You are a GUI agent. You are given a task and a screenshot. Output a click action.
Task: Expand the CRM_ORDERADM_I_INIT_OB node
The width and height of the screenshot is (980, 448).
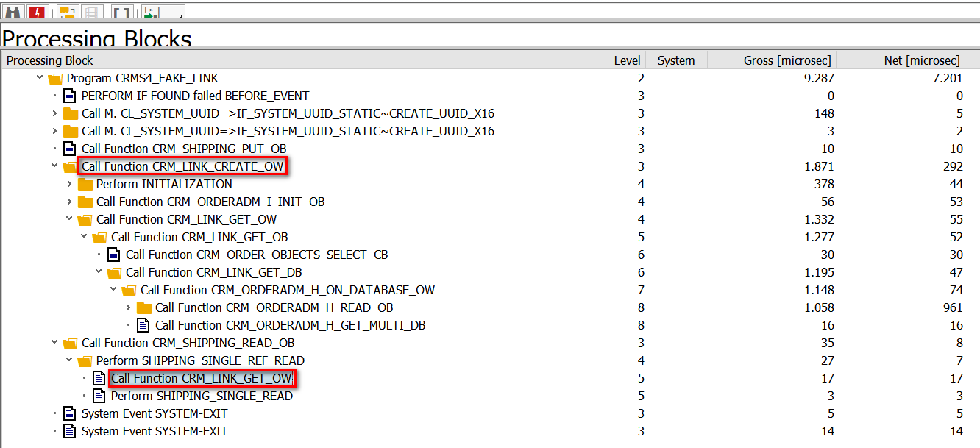click(x=69, y=202)
